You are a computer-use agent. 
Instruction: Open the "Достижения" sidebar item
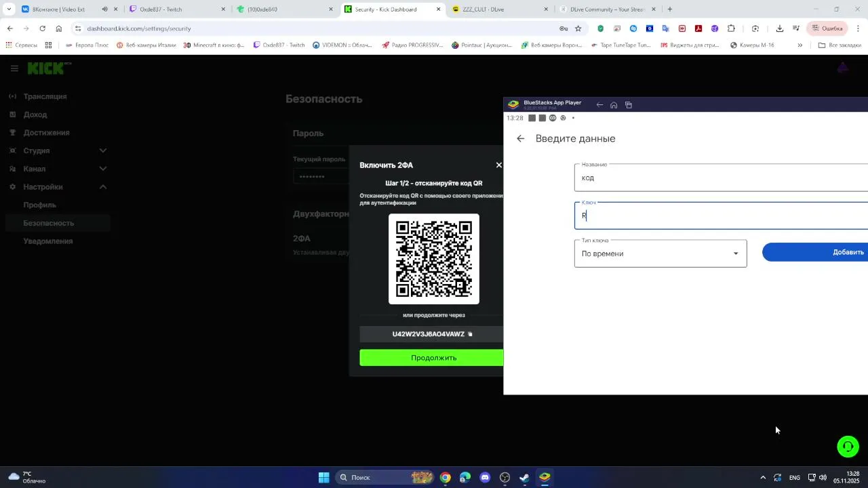coord(46,133)
